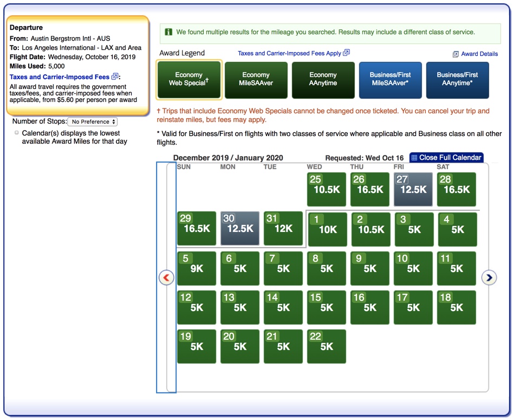Screen dimensions: 513x420
Task: Open Award Details link
Action: tap(479, 54)
